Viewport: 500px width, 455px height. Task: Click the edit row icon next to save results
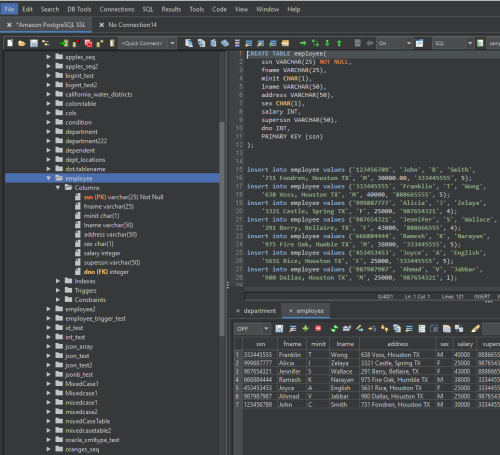pyautogui.click(x=292, y=329)
